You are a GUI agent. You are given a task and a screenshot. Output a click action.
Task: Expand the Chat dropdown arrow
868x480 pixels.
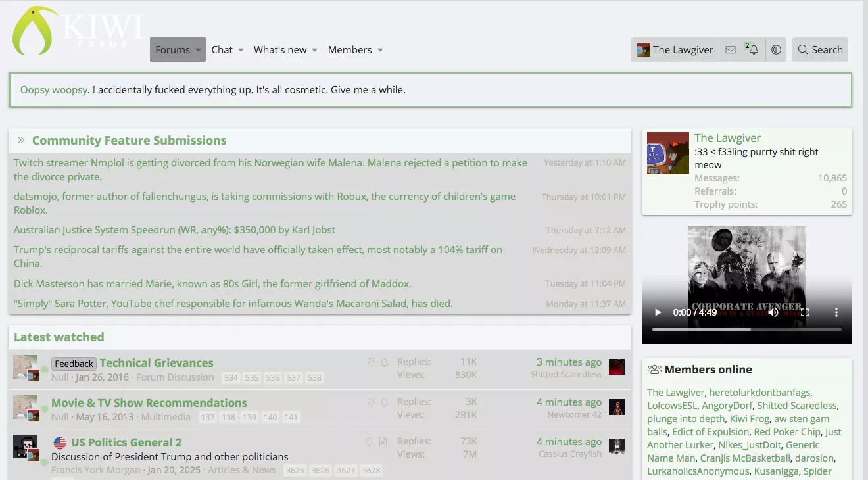[x=241, y=50]
